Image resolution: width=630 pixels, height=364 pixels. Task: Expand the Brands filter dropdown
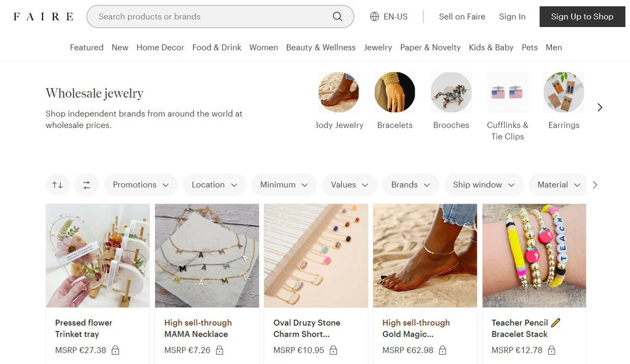coord(410,184)
